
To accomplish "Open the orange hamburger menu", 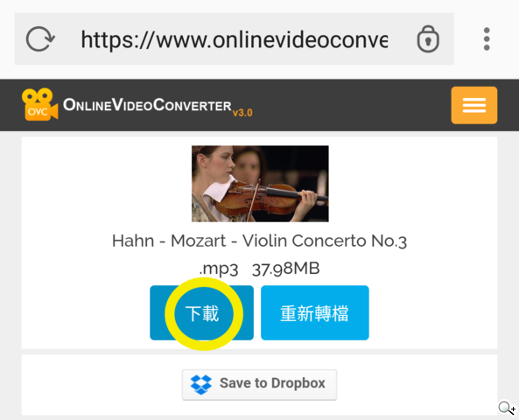I will tap(474, 105).
